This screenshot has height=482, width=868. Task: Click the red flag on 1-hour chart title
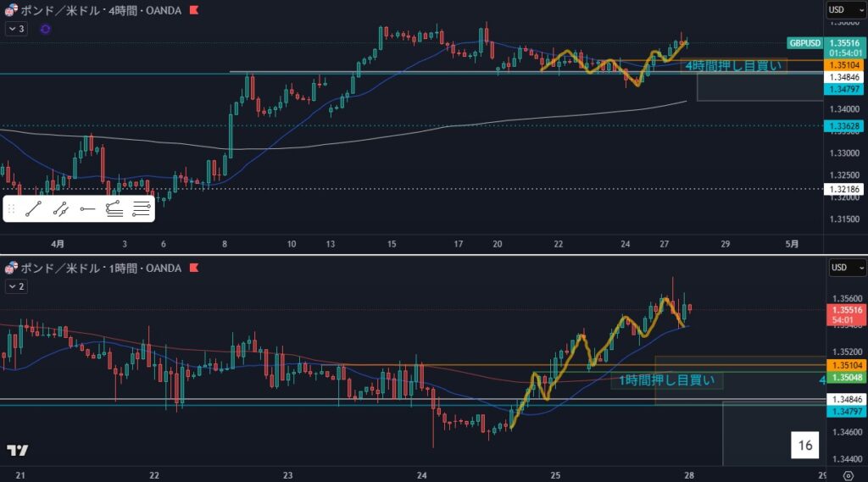coord(194,269)
